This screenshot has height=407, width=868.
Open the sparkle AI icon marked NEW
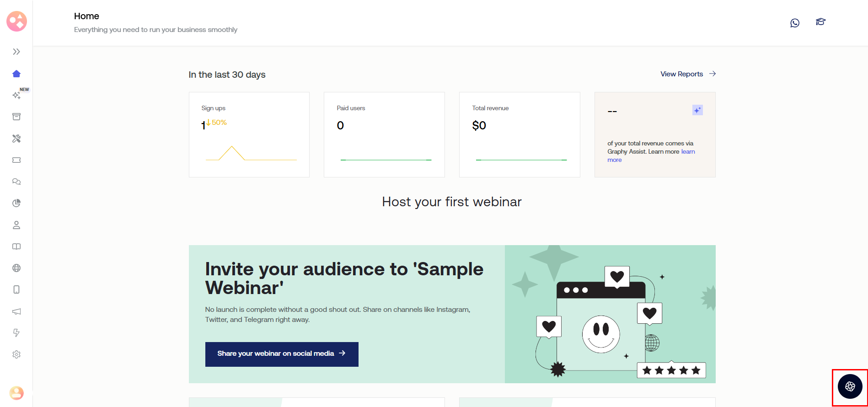click(16, 95)
